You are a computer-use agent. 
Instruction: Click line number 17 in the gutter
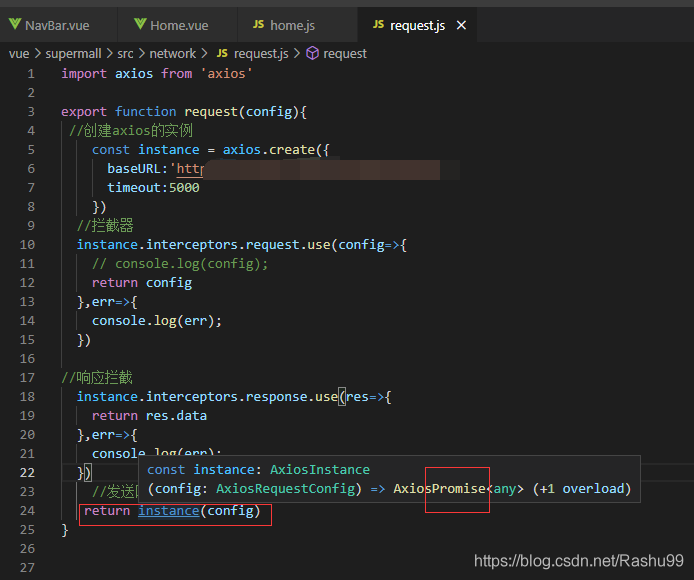27,378
